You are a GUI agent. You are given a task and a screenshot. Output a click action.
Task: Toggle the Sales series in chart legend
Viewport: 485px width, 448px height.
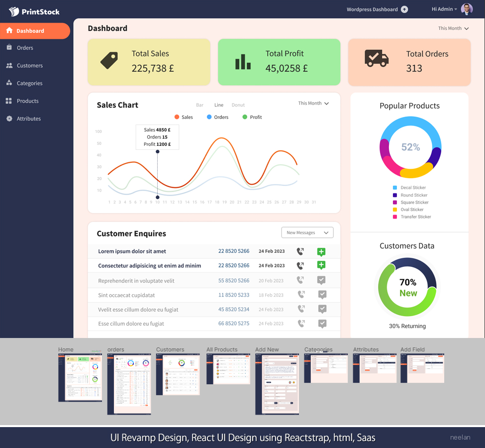[x=184, y=117]
